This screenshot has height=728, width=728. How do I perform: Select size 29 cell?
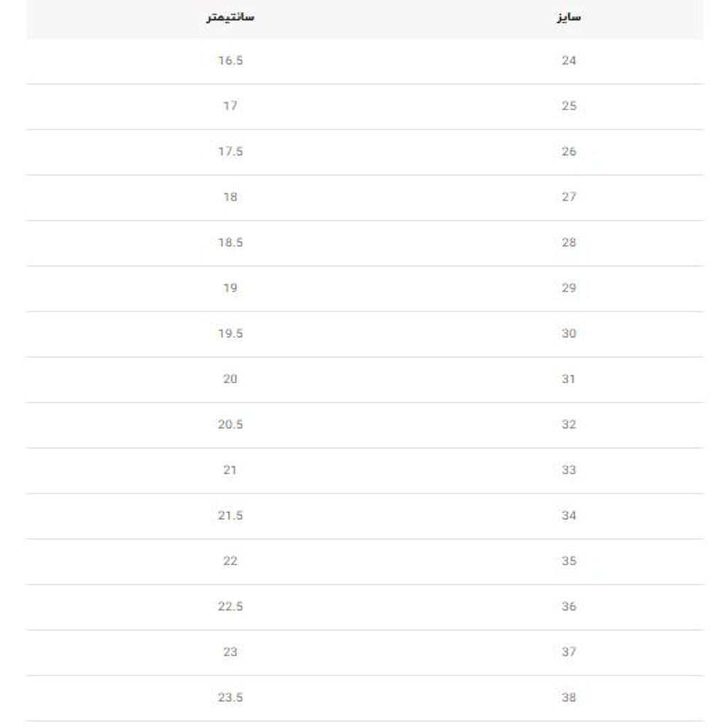[569, 288]
